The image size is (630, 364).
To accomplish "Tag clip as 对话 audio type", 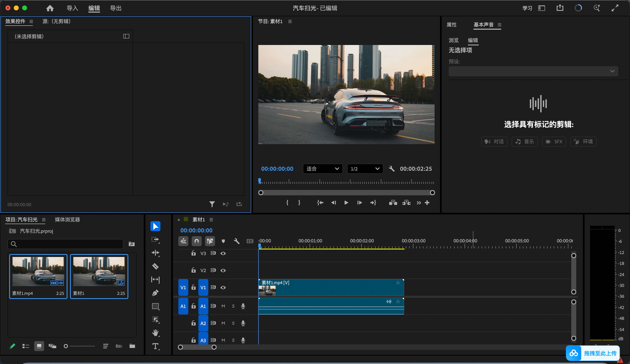I will 494,142.
